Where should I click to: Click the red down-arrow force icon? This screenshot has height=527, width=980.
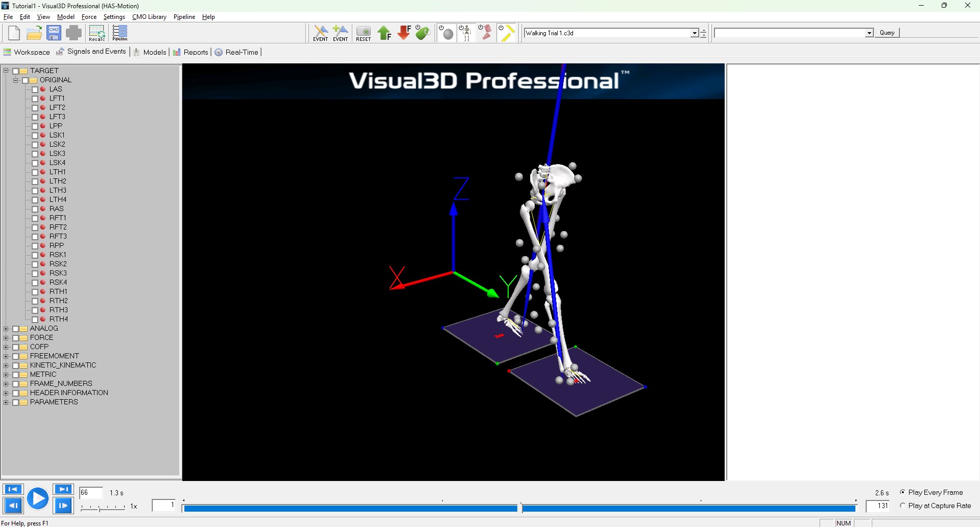[x=404, y=33]
